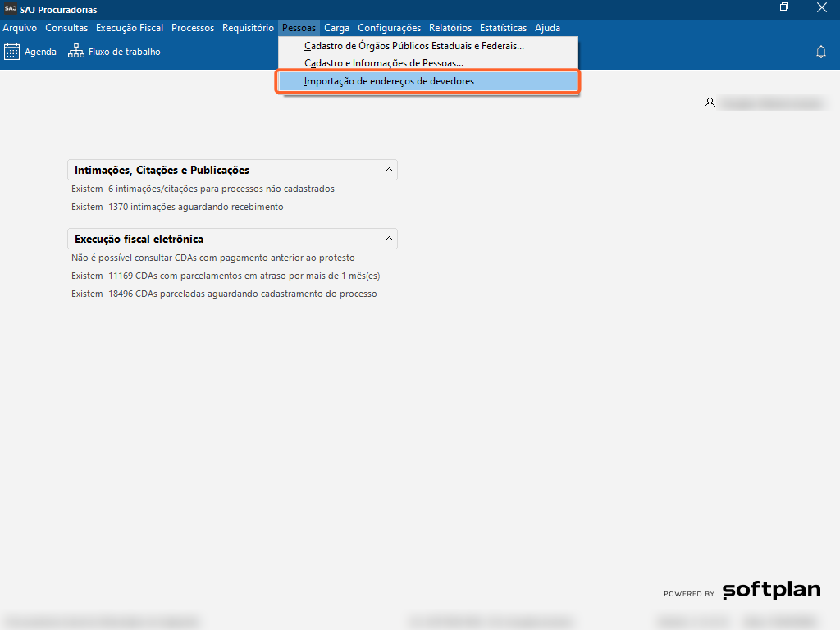This screenshot has height=630, width=840.
Task: Click the Intimações, Citações e Publicações header title
Action: 162,171
